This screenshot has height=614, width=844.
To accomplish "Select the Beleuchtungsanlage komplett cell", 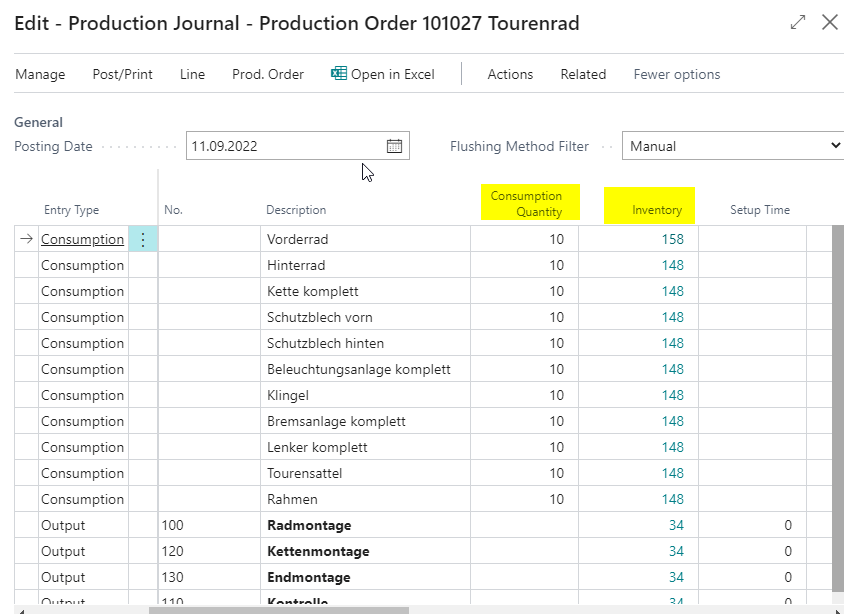I will (x=365, y=369).
